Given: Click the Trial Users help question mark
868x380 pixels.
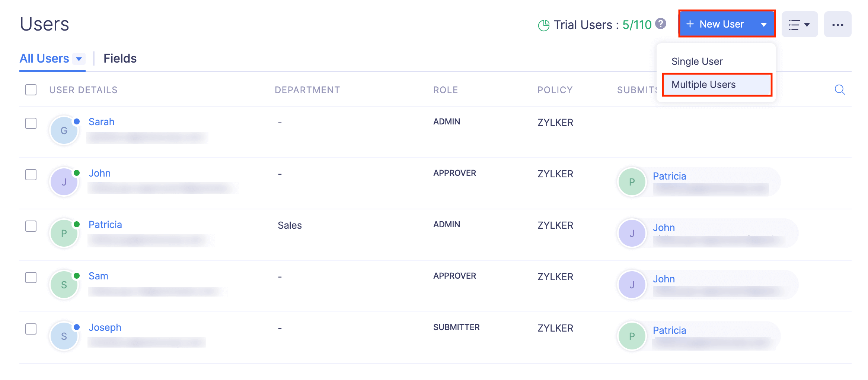Looking at the screenshot, I should [661, 24].
